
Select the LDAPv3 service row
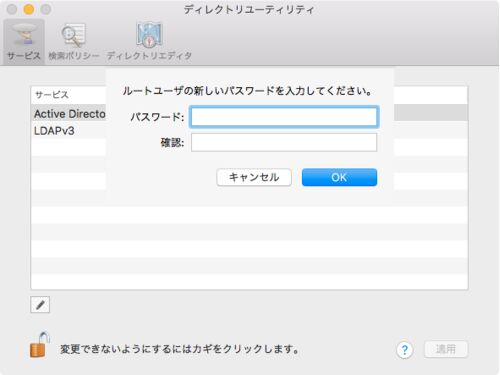69,131
